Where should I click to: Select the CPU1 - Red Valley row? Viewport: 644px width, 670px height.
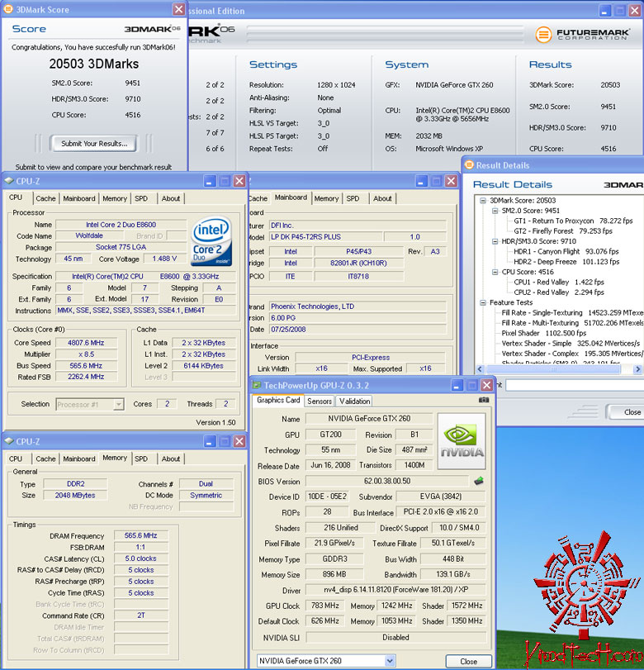(x=559, y=282)
